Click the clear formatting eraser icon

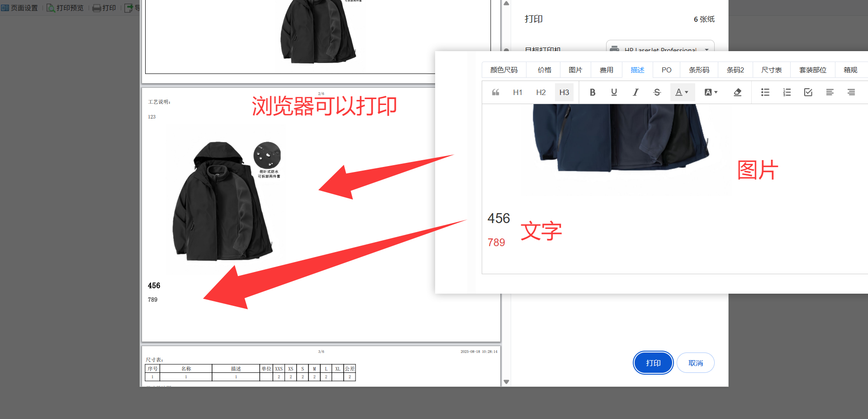[737, 92]
